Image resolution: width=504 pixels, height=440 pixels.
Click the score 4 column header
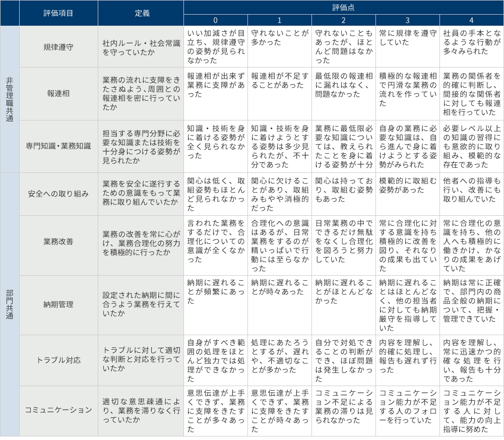471,20
